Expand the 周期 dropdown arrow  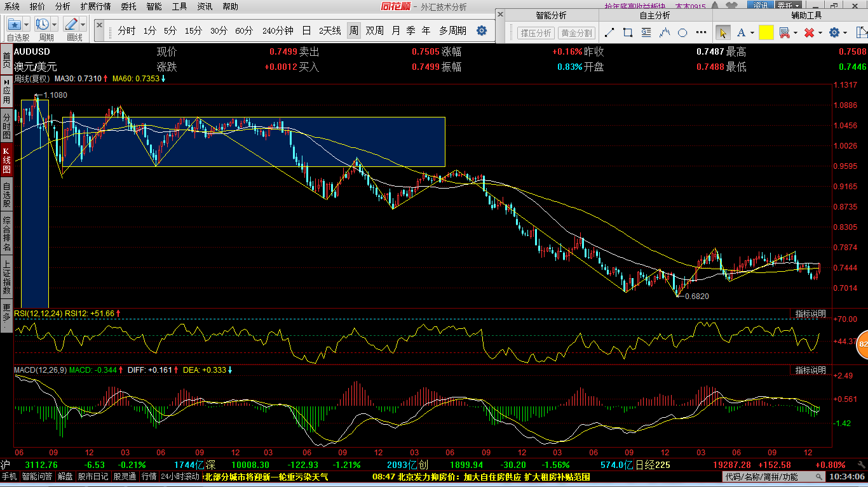55,25
